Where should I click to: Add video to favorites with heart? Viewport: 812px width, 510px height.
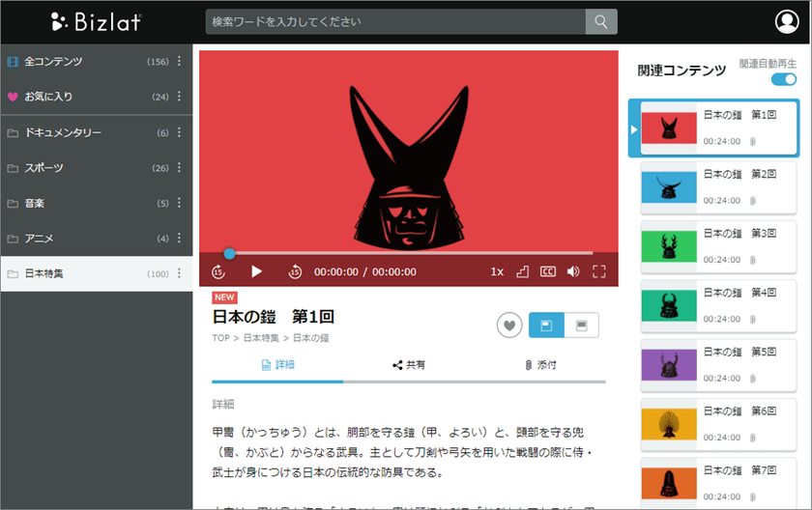509,326
